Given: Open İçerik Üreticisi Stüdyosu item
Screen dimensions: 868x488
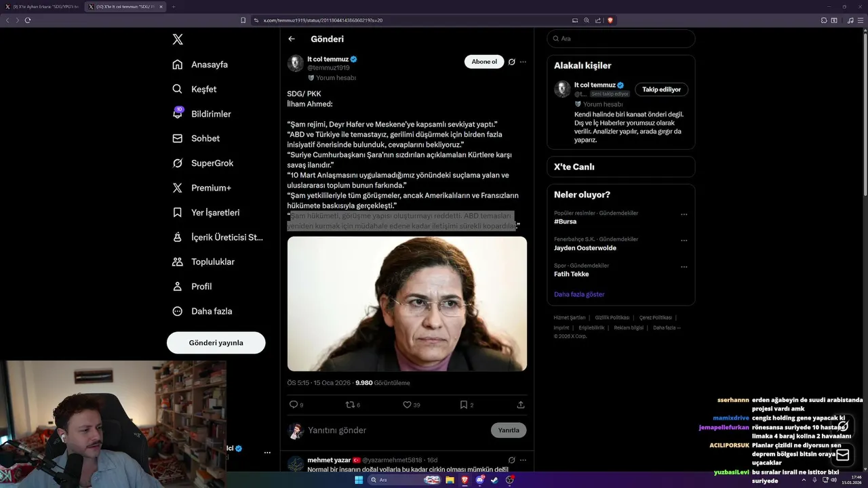Looking at the screenshot, I should [218, 237].
